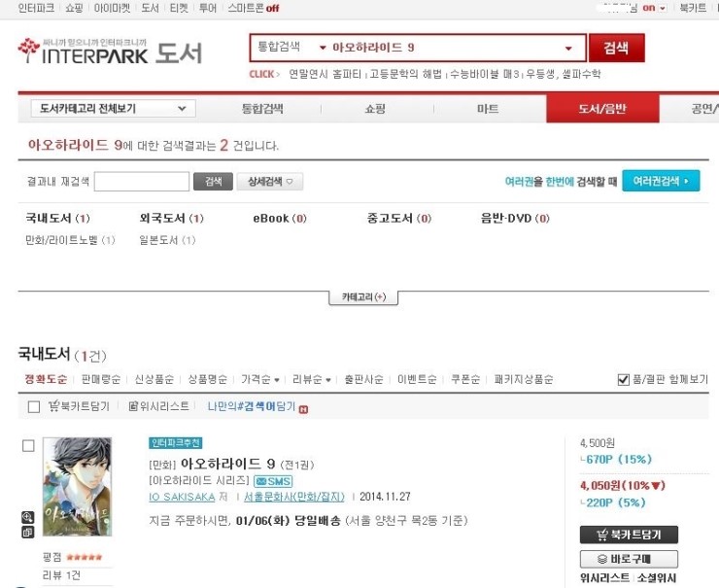The width and height of the screenshot is (719, 588).
Task: Filter by 음반·DVD (0)
Action: pyautogui.click(x=515, y=219)
